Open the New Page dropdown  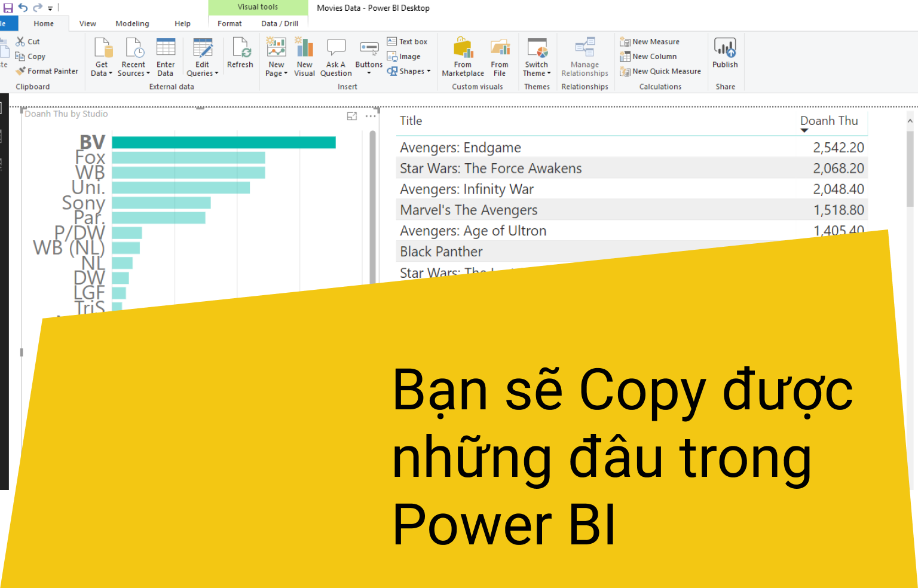[276, 69]
